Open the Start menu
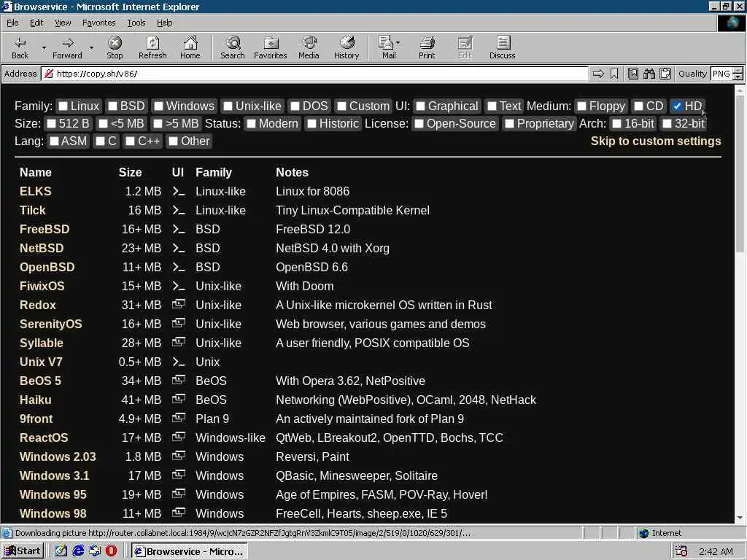The image size is (747, 560). pyautogui.click(x=23, y=551)
